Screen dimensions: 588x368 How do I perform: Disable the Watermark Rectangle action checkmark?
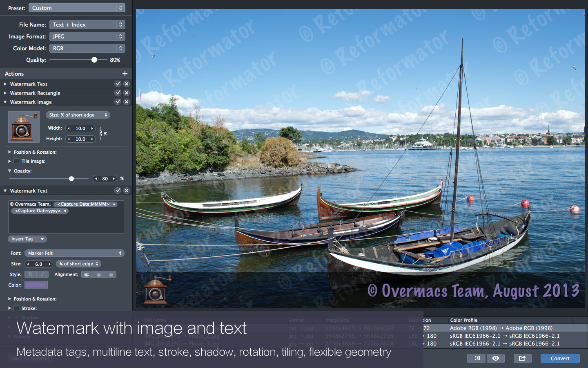tap(118, 93)
